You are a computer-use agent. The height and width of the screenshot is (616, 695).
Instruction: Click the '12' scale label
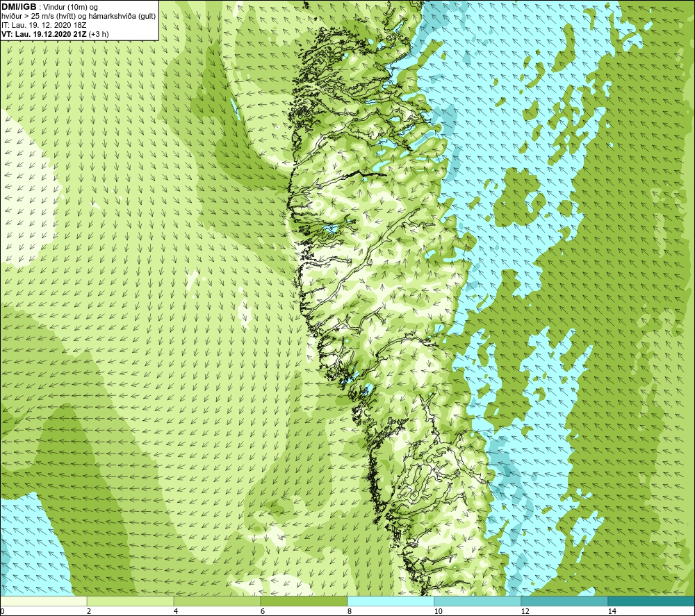pos(525,611)
